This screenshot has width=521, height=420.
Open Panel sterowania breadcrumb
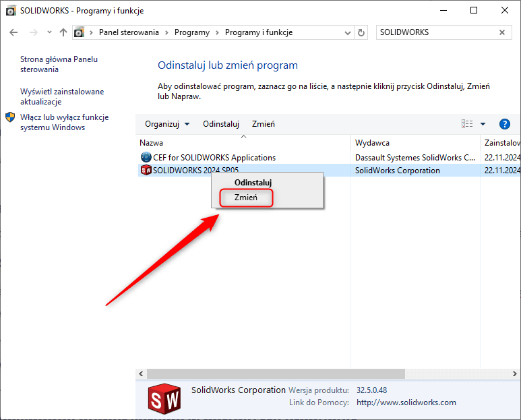(129, 32)
